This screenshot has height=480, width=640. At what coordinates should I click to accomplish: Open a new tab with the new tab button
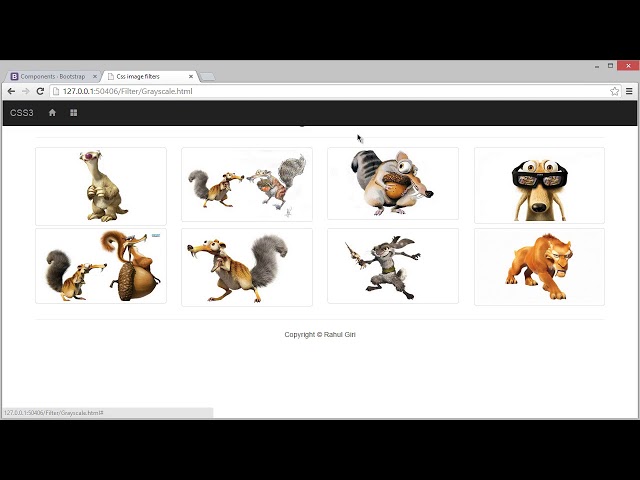point(207,76)
